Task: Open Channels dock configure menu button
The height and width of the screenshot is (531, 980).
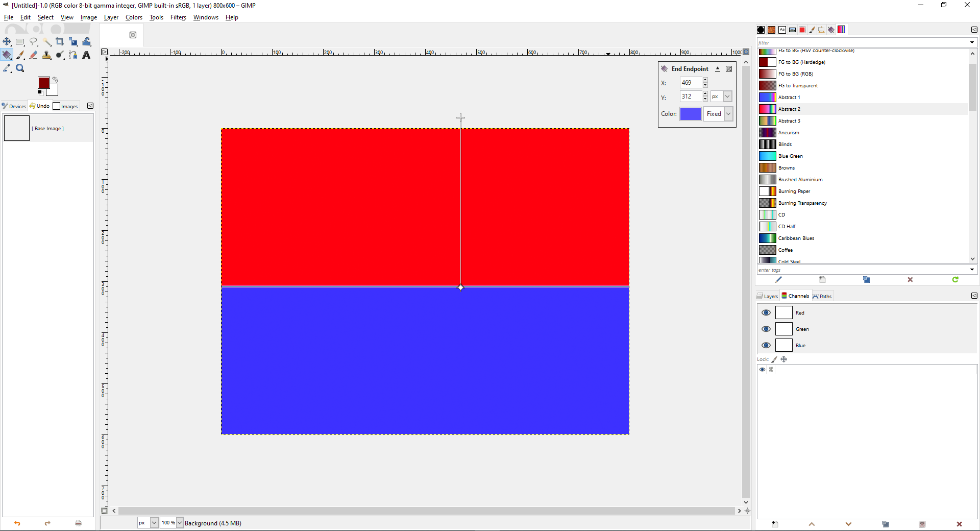Action: pyautogui.click(x=974, y=296)
